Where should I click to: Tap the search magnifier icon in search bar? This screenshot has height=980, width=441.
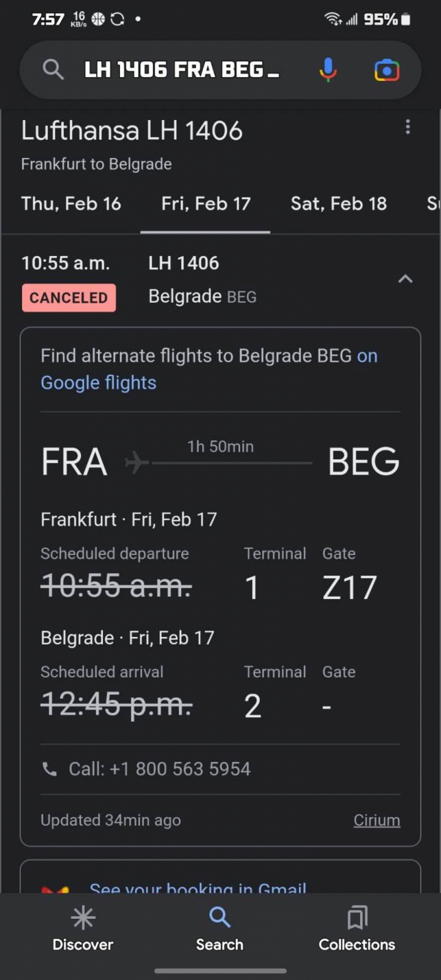click(x=53, y=70)
